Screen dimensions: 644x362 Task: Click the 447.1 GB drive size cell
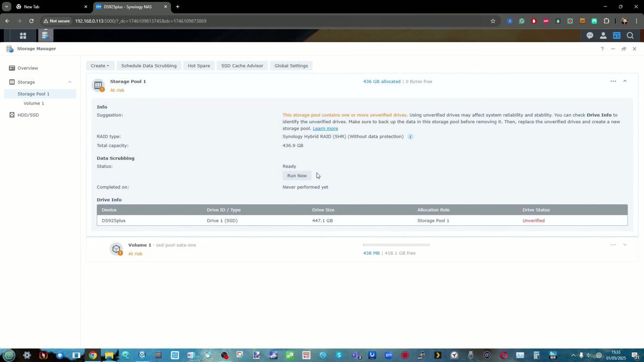click(323, 220)
